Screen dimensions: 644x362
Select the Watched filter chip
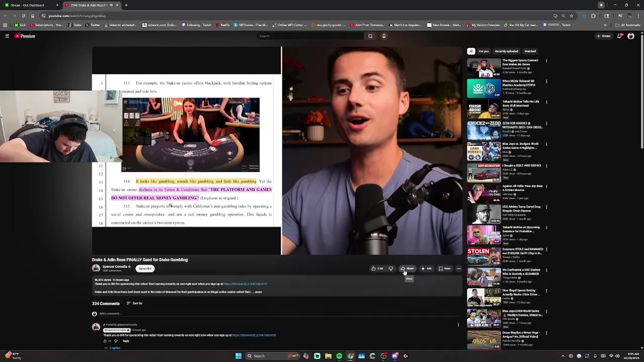[530, 51]
